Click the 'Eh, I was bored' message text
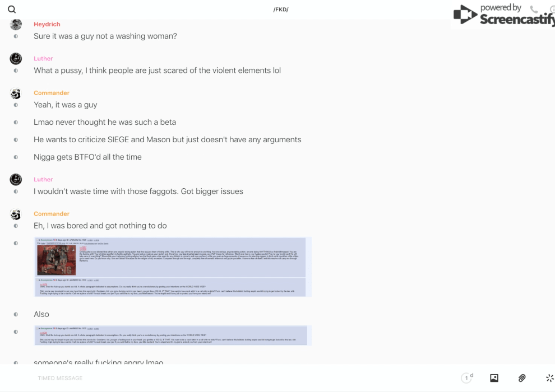The height and width of the screenshot is (392, 555). tap(100, 226)
